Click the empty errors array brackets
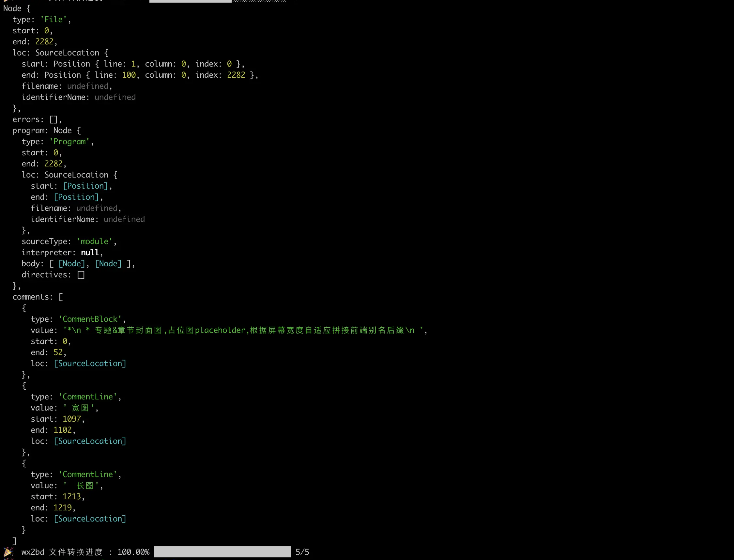Image resolution: width=734 pixels, height=560 pixels. [53, 119]
